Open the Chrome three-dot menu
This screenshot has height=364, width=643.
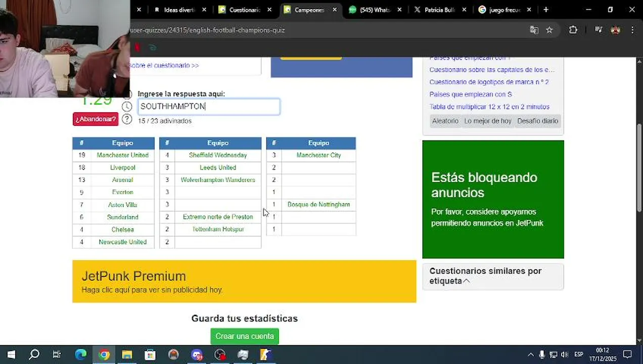pyautogui.click(x=632, y=30)
